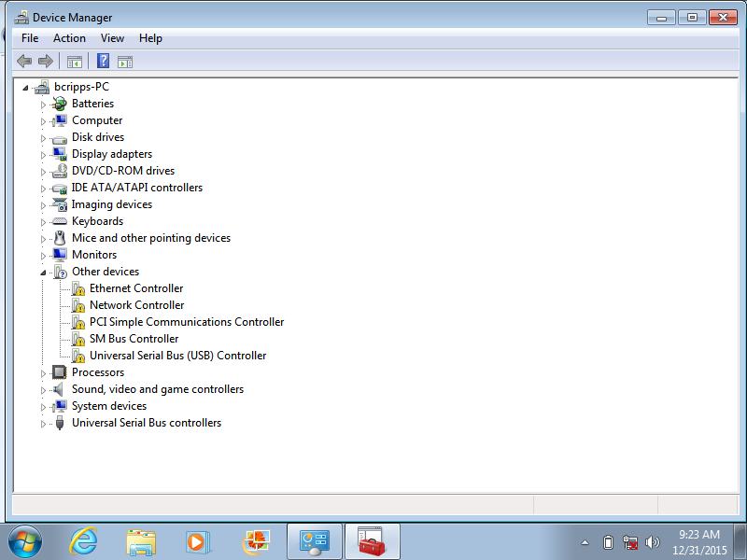Image resolution: width=747 pixels, height=560 pixels.
Task: Click the Ethernet Controller warning icon
Action: pyautogui.click(x=78, y=288)
